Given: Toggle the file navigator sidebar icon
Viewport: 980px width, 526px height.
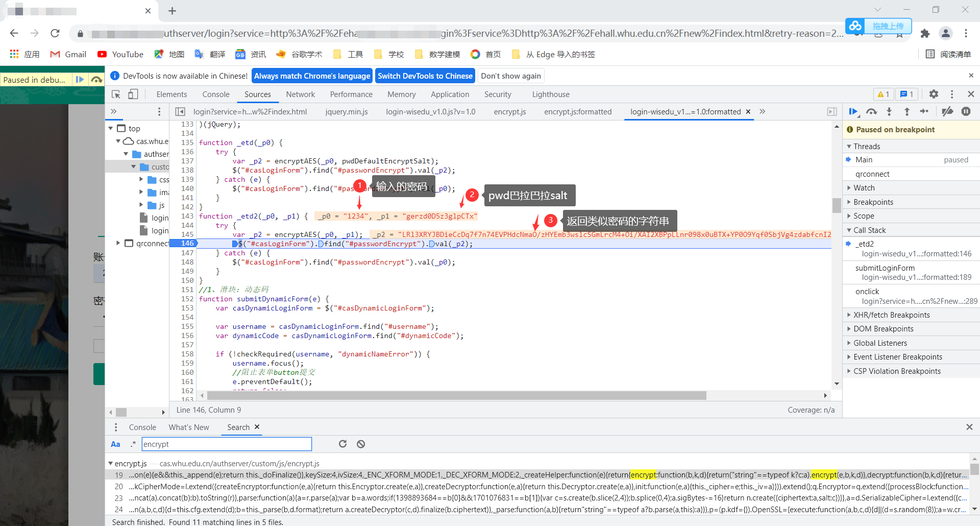Looking at the screenshot, I should click(180, 111).
